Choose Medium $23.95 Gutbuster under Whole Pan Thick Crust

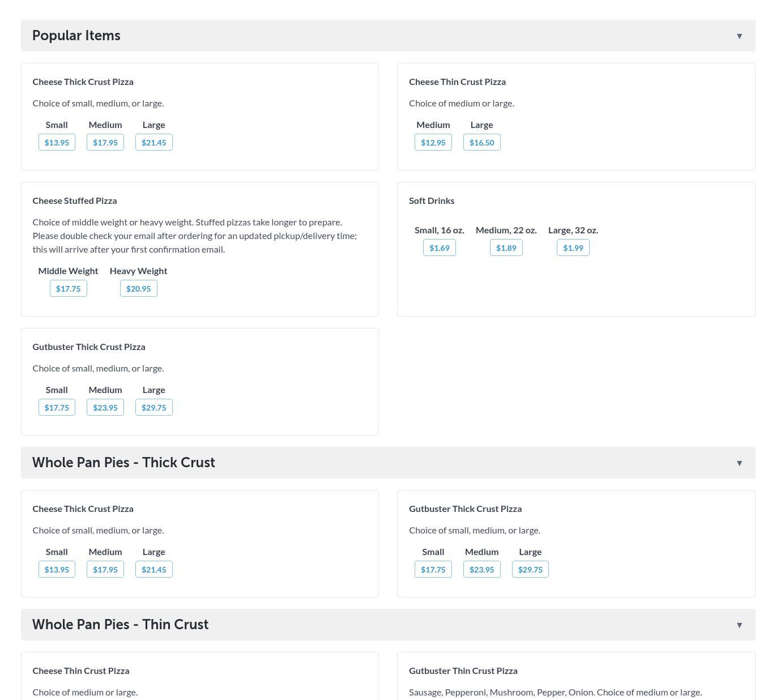[x=482, y=570]
